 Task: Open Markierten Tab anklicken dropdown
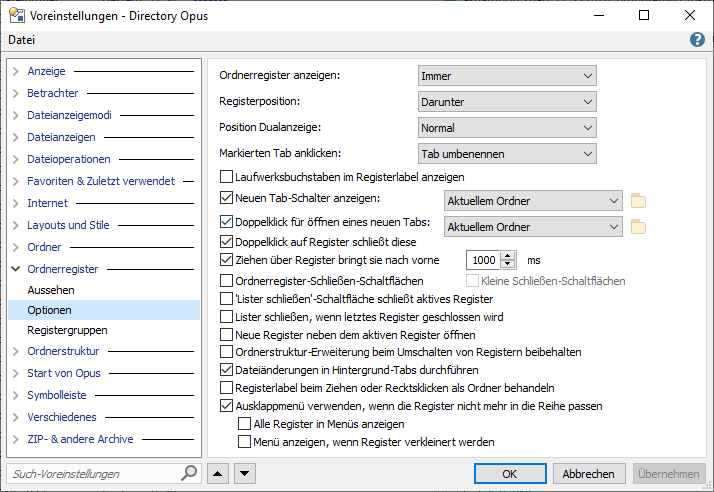507,154
